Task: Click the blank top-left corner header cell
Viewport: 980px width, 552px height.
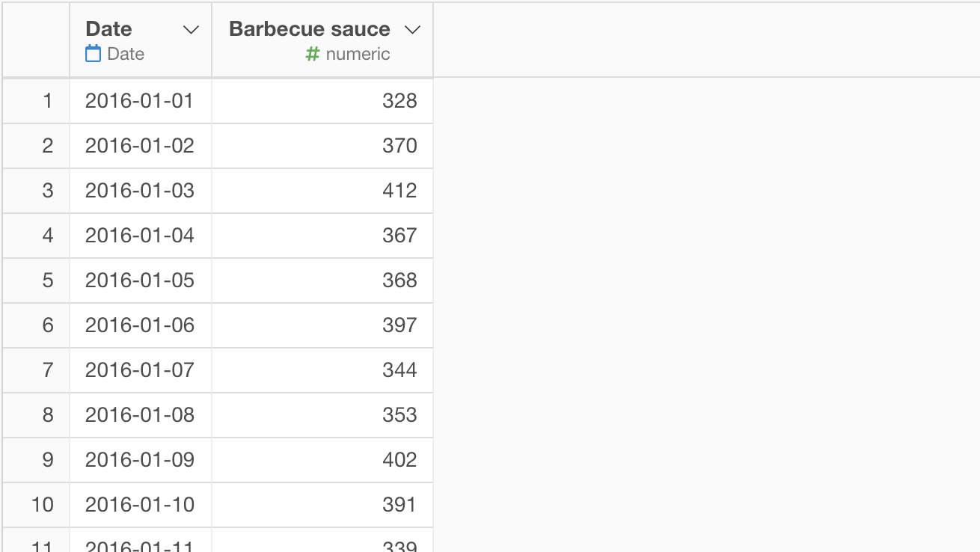Action: pyautogui.click(x=37, y=40)
